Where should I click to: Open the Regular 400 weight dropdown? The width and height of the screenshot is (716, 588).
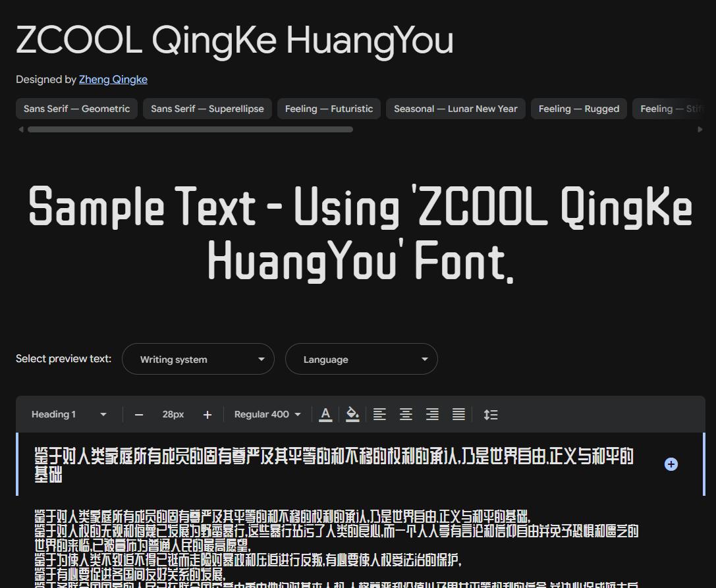(267, 415)
